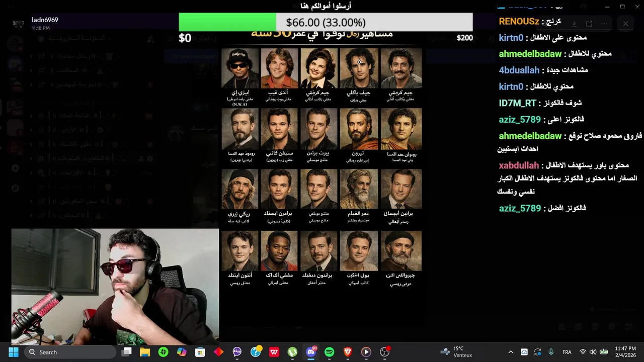
Task: Open uTorrent from the taskbar
Action: pyautogui.click(x=292, y=352)
